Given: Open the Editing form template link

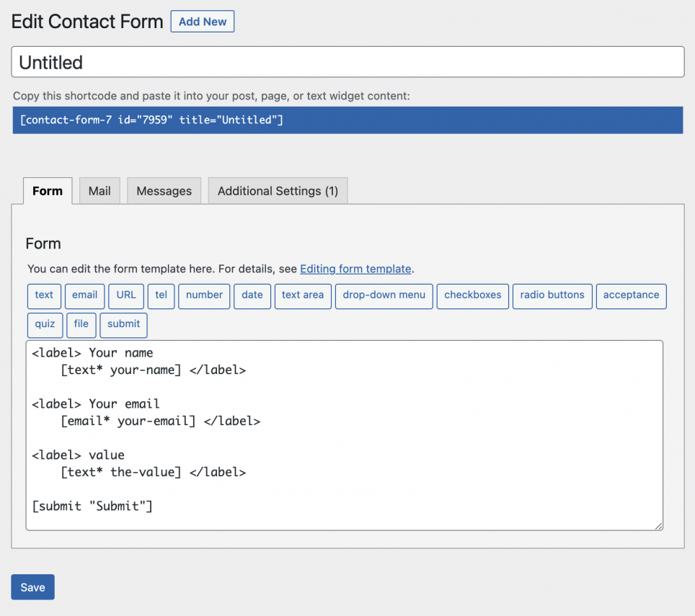Looking at the screenshot, I should (x=355, y=269).
